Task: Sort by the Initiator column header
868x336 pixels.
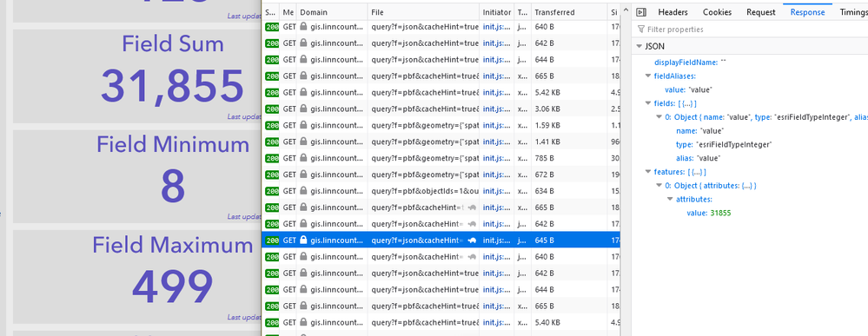Action: point(496,12)
